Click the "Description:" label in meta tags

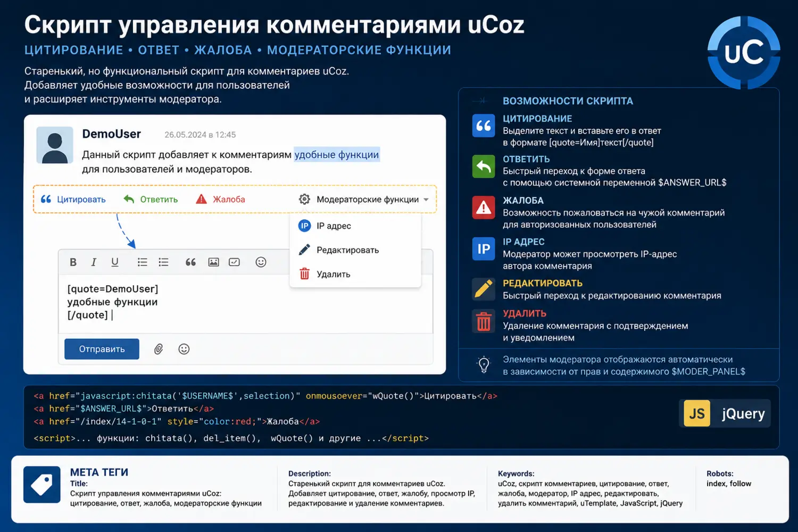coord(310,473)
